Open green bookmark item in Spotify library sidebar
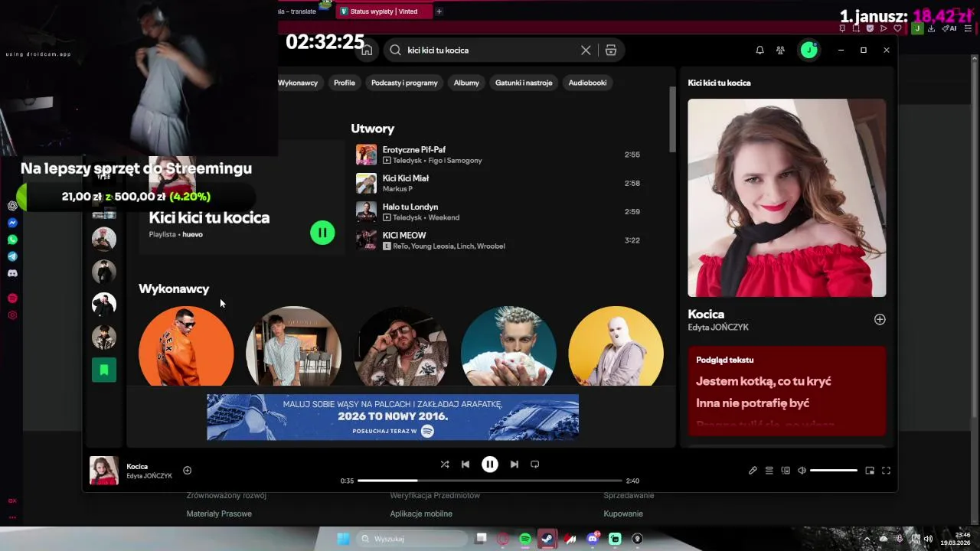This screenshot has width=980, height=551. pos(104,370)
